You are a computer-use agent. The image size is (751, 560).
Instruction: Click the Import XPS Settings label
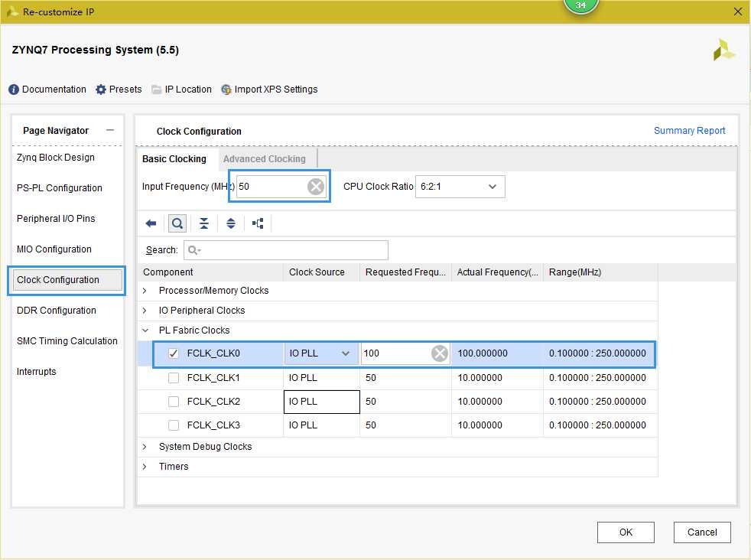point(276,90)
